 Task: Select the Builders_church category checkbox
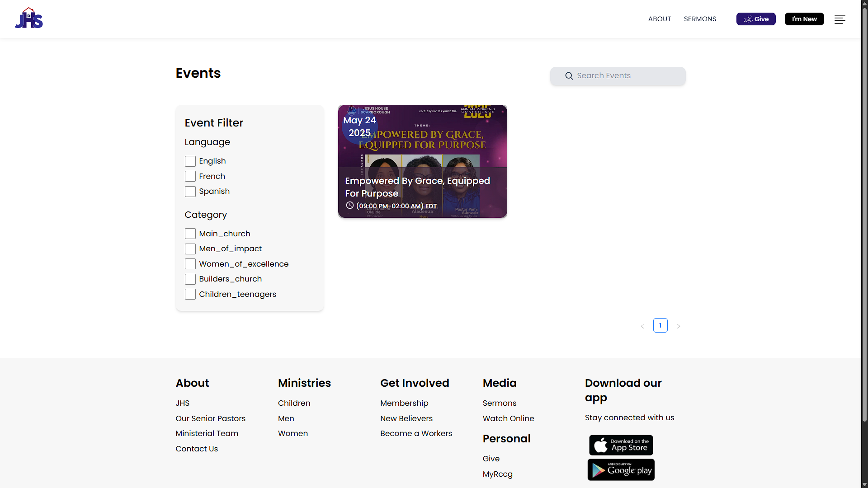point(190,279)
